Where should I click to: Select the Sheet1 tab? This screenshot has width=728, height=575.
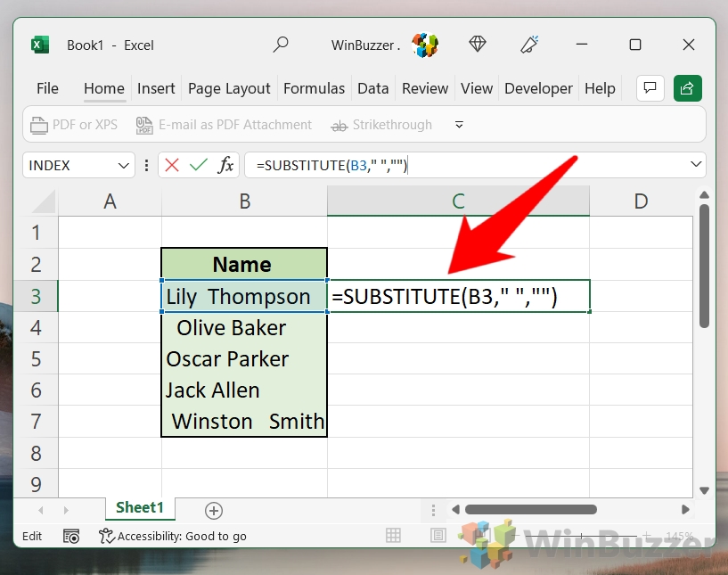pyautogui.click(x=140, y=507)
